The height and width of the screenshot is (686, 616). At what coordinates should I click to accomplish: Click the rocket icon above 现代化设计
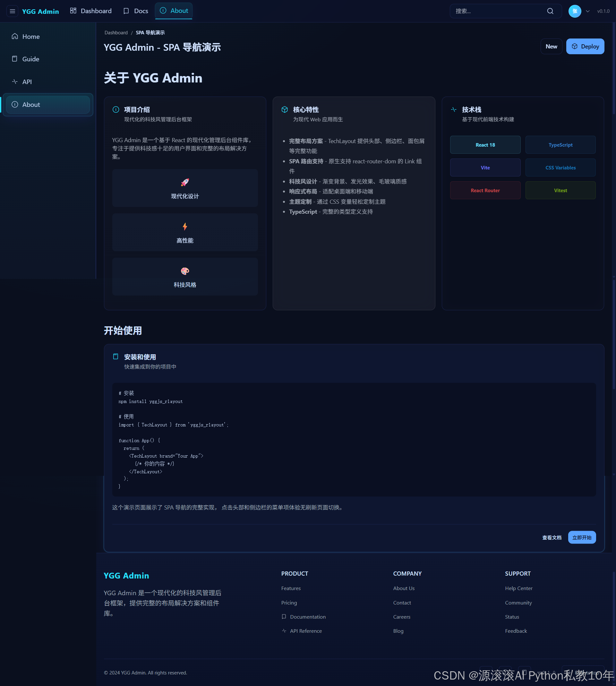[x=185, y=183]
